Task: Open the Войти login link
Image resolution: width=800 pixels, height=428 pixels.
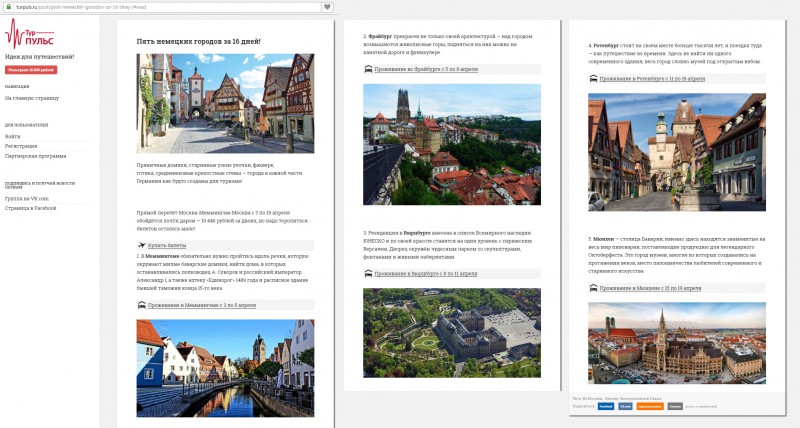Action: pos(13,136)
